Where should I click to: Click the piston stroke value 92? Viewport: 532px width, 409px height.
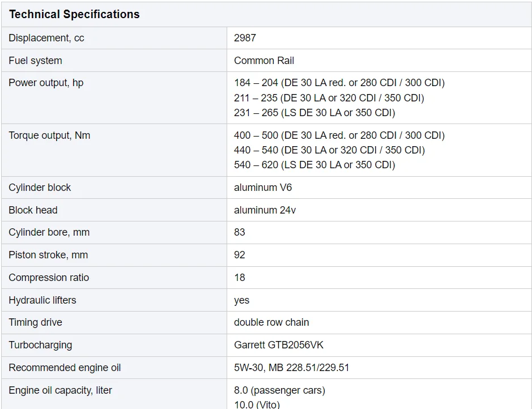click(x=240, y=255)
